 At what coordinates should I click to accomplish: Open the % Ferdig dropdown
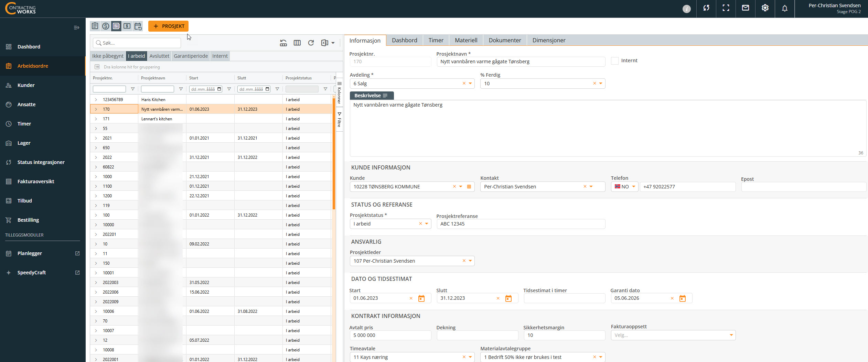tap(601, 84)
